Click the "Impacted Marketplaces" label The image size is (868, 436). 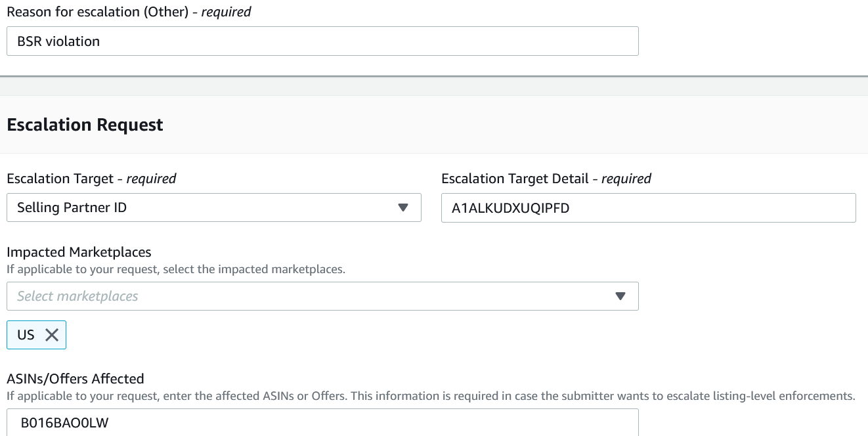click(x=79, y=252)
